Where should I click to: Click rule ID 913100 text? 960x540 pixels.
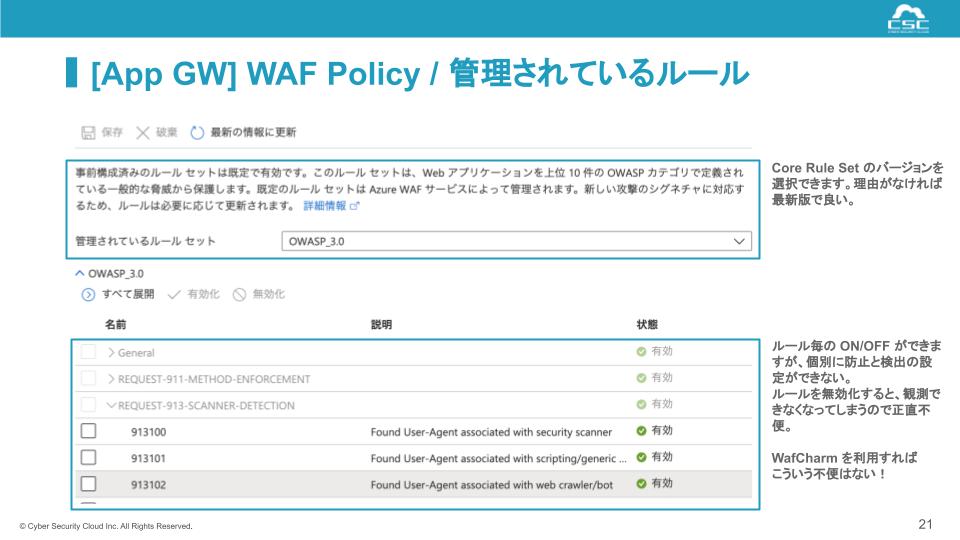click(149, 432)
